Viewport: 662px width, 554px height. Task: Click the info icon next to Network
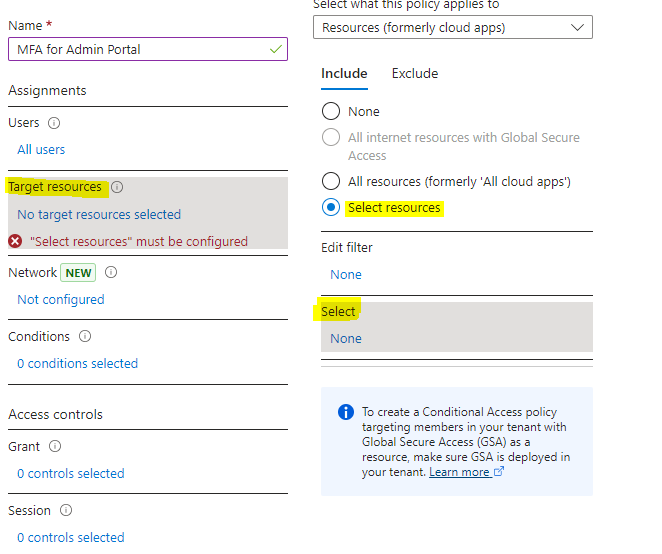[111, 272]
